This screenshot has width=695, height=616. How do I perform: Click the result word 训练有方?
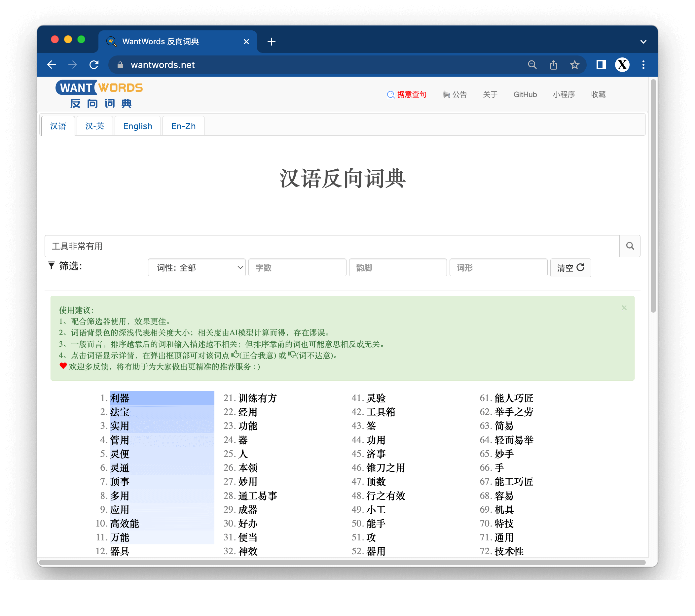click(258, 398)
